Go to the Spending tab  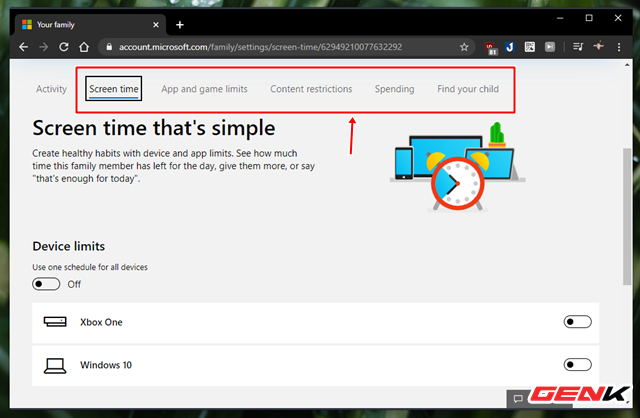[394, 89]
